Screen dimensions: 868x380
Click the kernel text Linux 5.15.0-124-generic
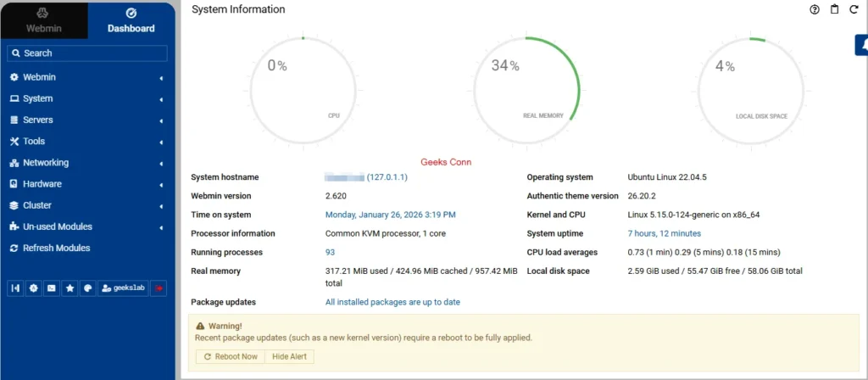click(x=693, y=215)
